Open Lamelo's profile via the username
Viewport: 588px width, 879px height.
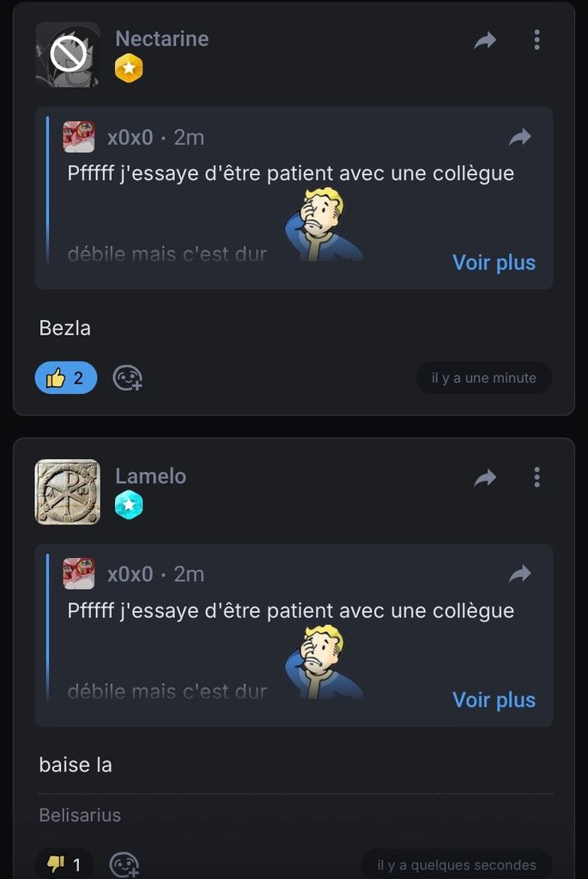point(150,476)
